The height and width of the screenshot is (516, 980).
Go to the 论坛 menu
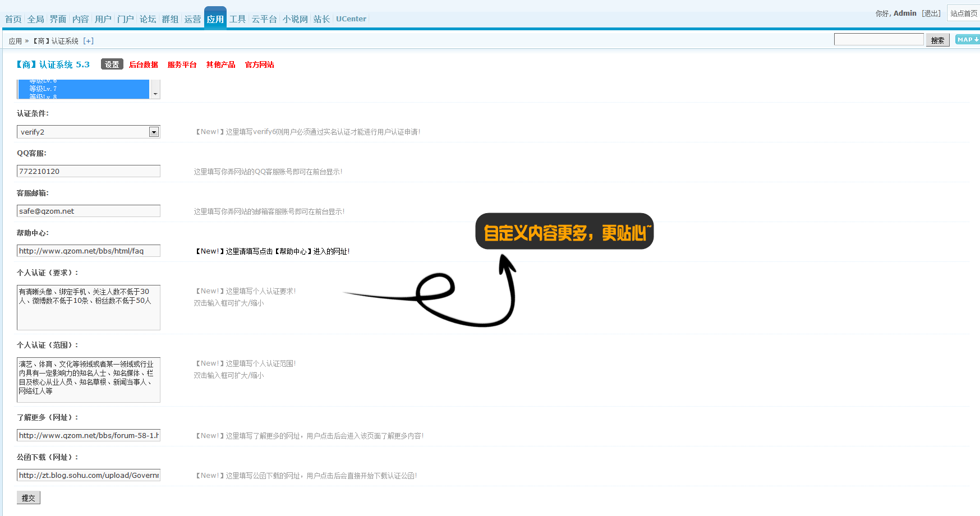148,19
